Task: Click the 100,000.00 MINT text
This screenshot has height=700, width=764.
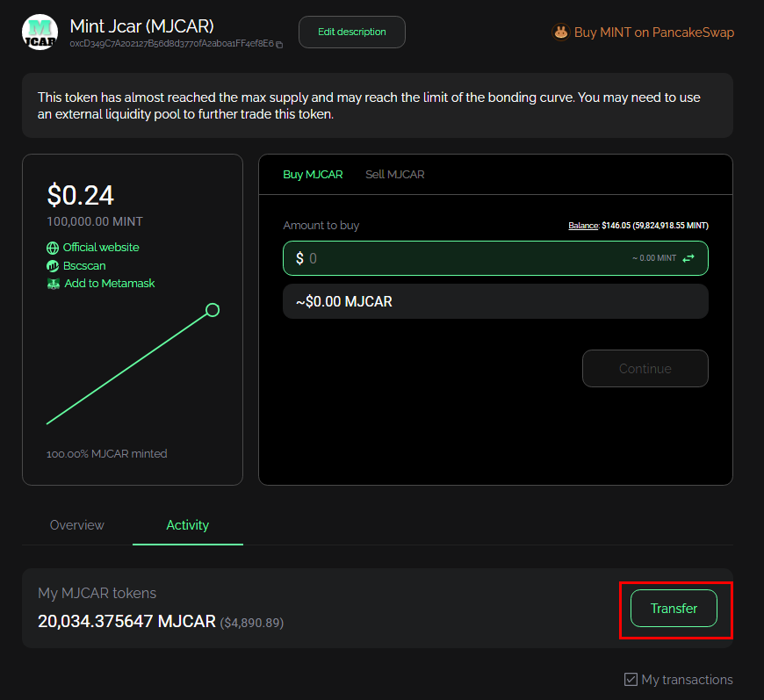Action: tap(95, 222)
